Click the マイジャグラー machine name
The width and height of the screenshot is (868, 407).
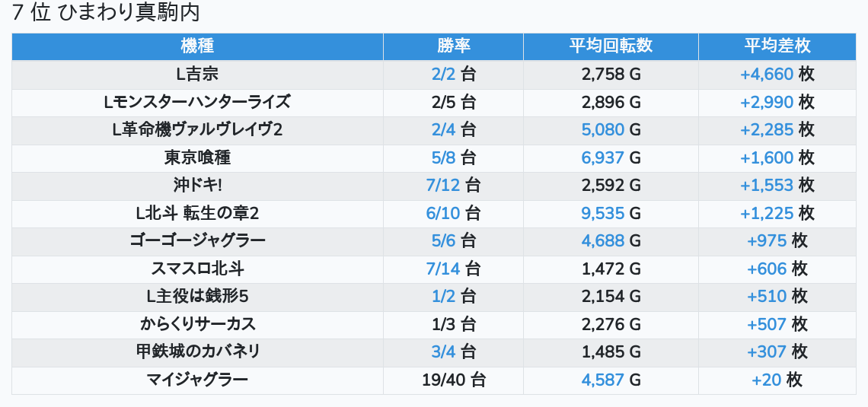(197, 380)
